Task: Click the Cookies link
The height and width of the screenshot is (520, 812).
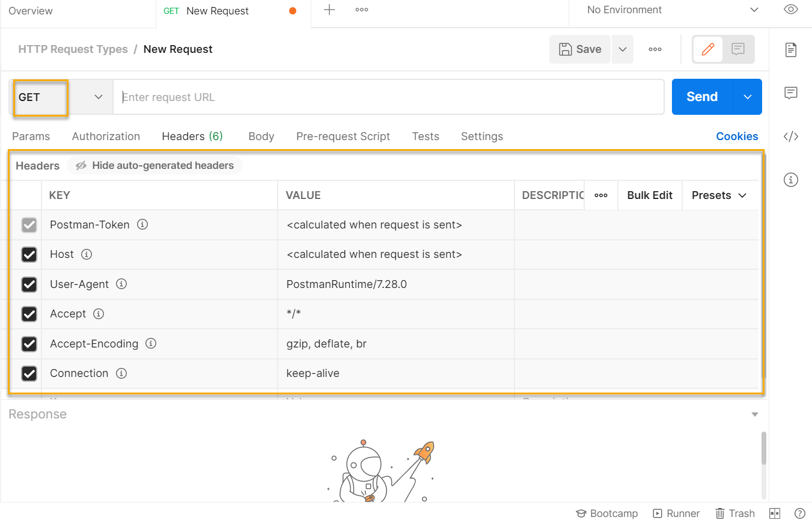Action: (x=737, y=136)
